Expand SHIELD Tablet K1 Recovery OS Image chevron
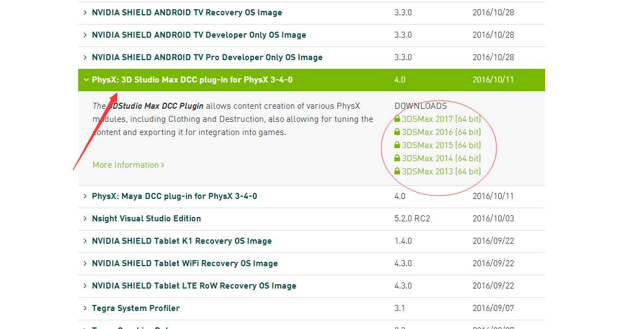The image size is (644, 329). point(85,241)
